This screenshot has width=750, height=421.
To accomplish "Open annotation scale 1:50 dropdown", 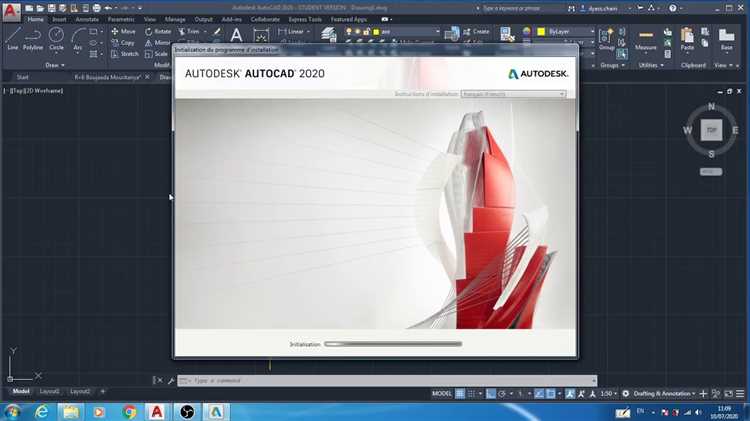I will 608,393.
